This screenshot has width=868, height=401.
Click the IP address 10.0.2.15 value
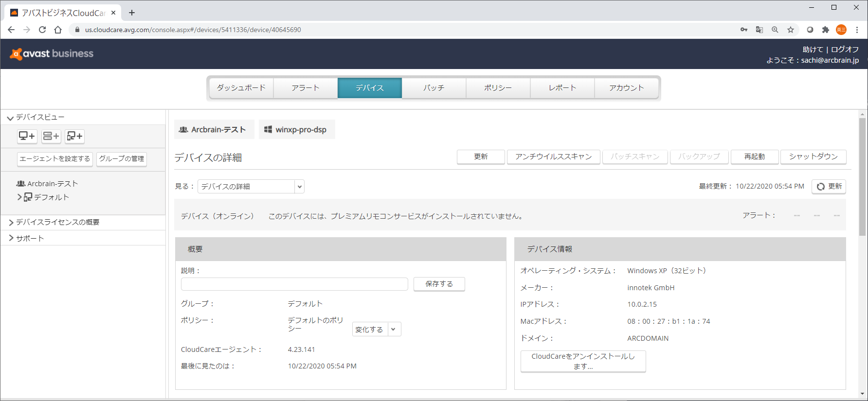tap(642, 304)
